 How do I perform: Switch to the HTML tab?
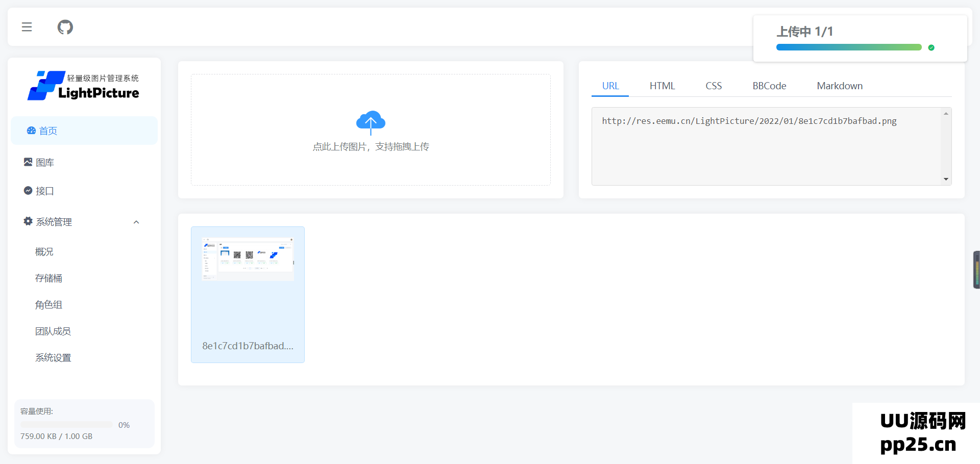(x=662, y=86)
